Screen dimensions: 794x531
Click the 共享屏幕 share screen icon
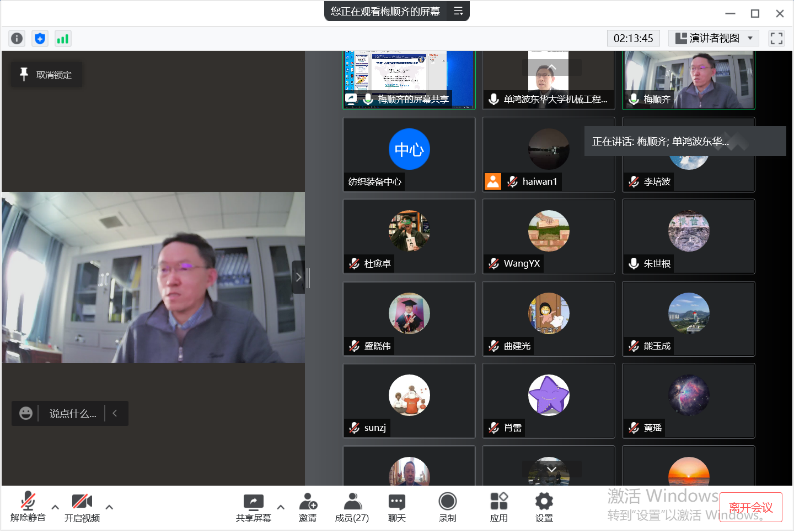coord(254,505)
